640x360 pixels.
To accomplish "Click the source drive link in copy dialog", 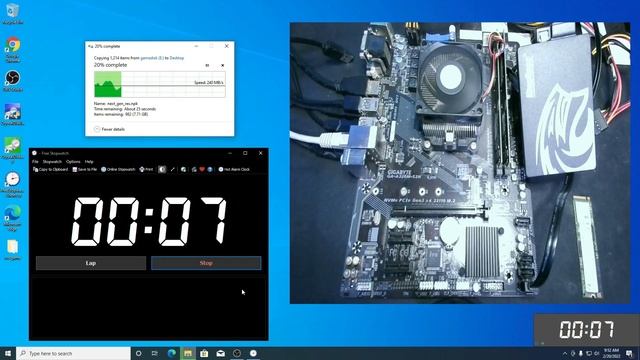I will click(152, 58).
